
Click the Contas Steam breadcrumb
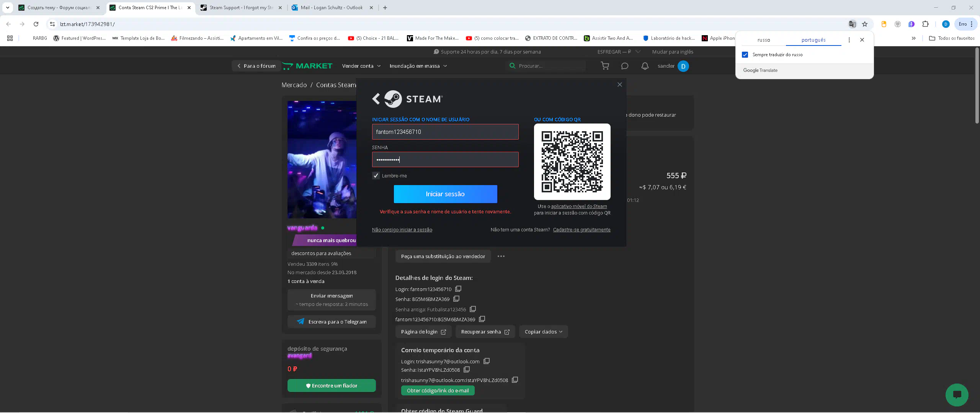336,85
